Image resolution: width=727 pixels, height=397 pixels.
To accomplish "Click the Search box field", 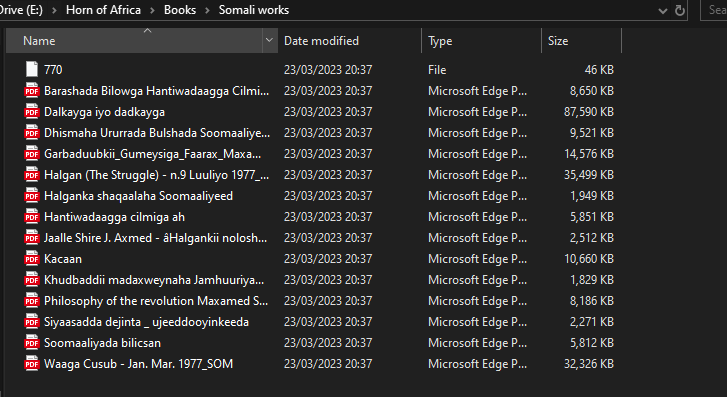I will coord(714,10).
